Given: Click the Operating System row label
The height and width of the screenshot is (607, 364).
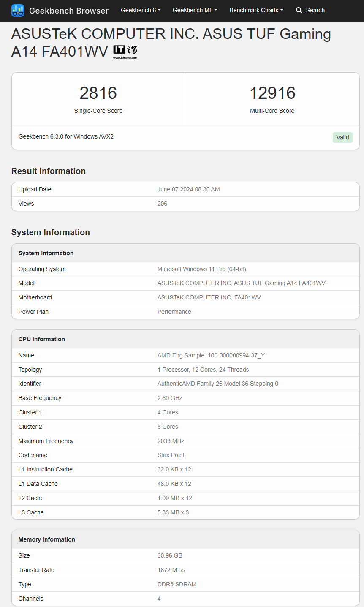Looking at the screenshot, I should click(x=42, y=269).
